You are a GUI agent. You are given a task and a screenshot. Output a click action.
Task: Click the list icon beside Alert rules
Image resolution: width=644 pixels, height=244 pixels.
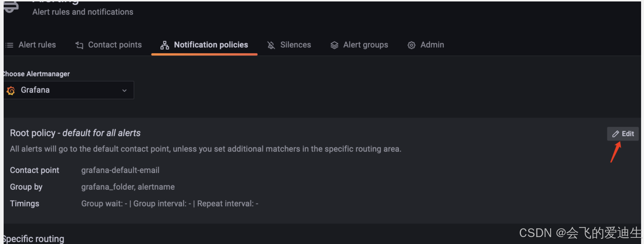9,45
